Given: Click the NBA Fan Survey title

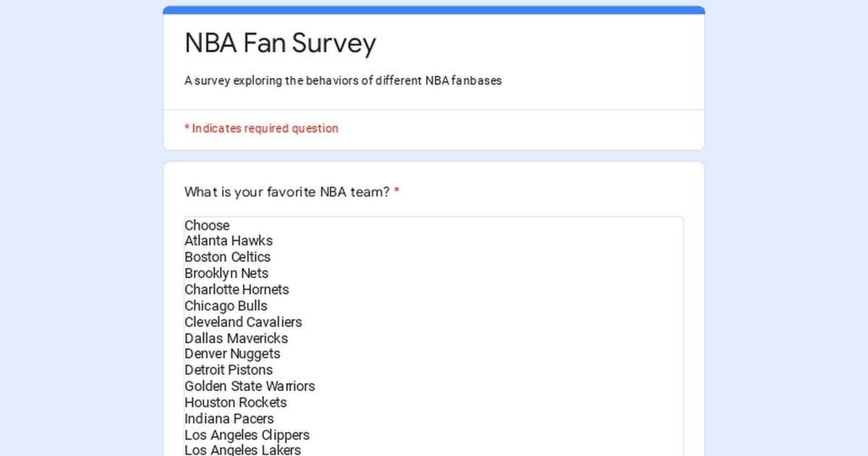Looking at the screenshot, I should [x=280, y=43].
